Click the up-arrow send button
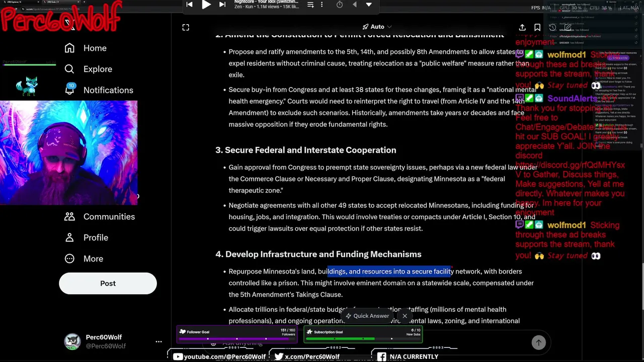 tap(538, 342)
